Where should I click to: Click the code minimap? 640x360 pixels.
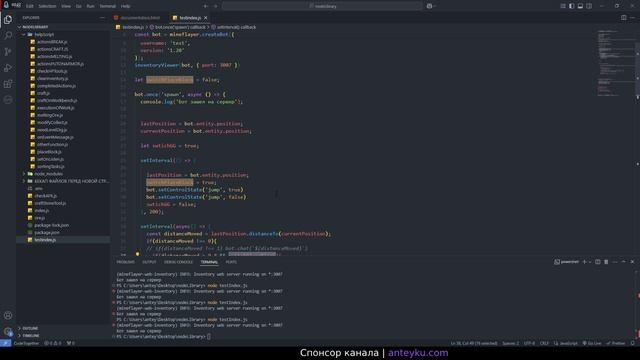pos(616,63)
